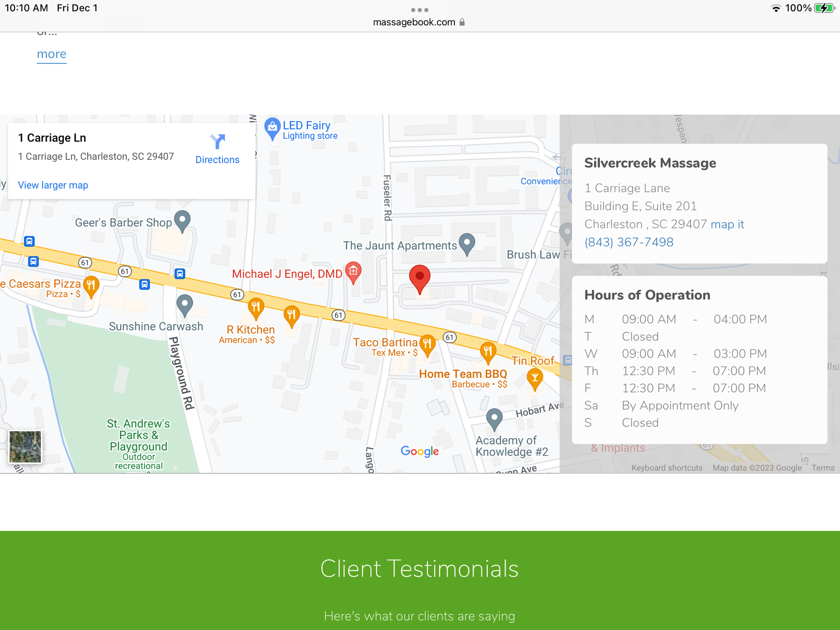Open Keyboard shortcuts on the map
The width and height of the screenshot is (840, 630).
[x=667, y=468]
